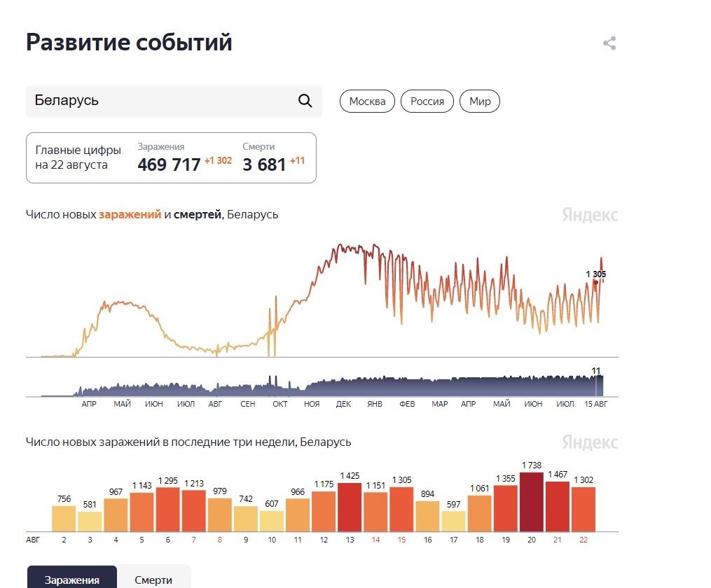The height and width of the screenshot is (588, 711).
Task: Switch to the Смерти tab
Action: pyautogui.click(x=153, y=580)
